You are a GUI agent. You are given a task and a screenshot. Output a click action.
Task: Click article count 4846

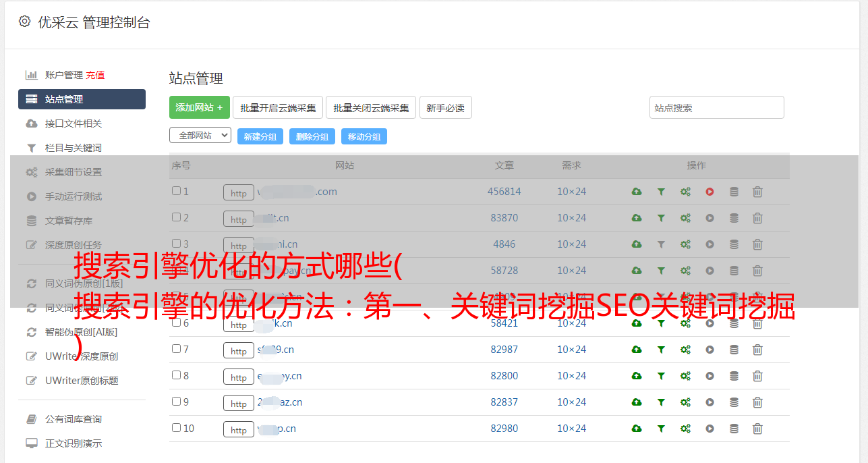(x=504, y=244)
